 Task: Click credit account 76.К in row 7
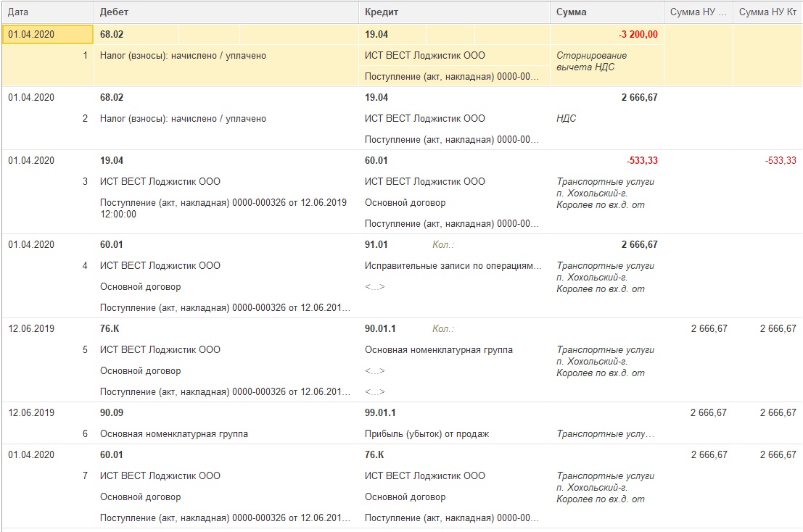pyautogui.click(x=374, y=454)
